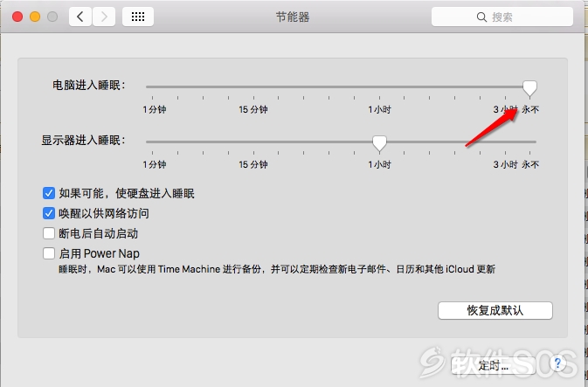Click the 恢复成默认 button
The image size is (588, 387).
tap(495, 310)
